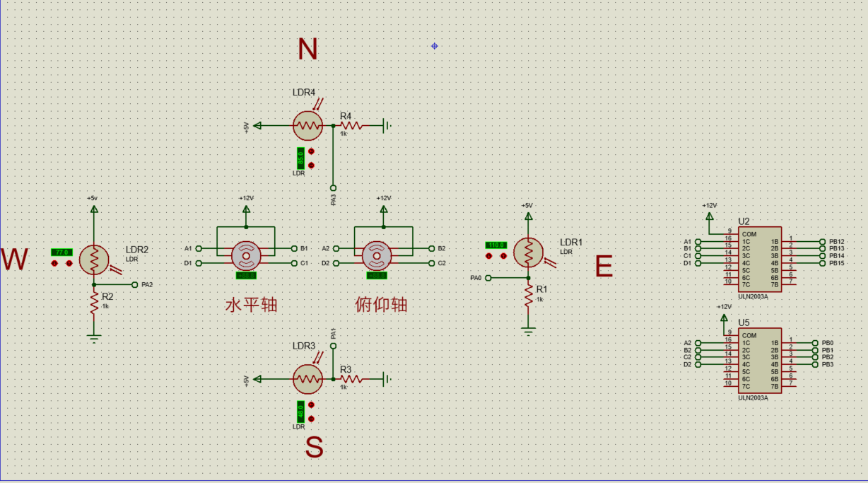Click the 77.0 light value display of LDR2
868x483 pixels.
[x=61, y=252]
